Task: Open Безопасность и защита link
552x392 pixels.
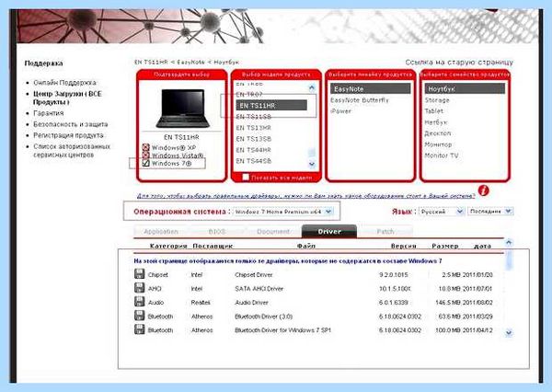Action: click(x=71, y=124)
